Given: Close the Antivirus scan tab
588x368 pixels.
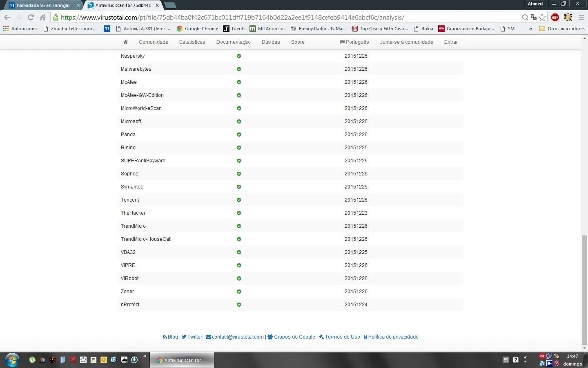Looking at the screenshot, I should coord(157,5).
